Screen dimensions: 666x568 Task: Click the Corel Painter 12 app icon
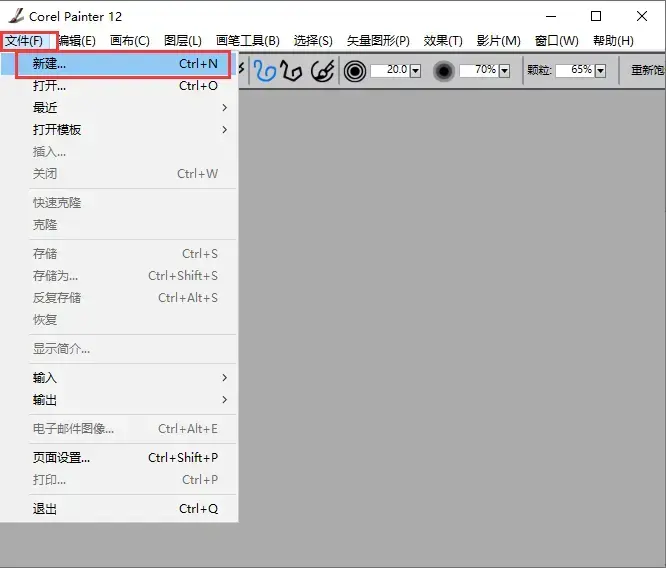pyautogui.click(x=16, y=16)
